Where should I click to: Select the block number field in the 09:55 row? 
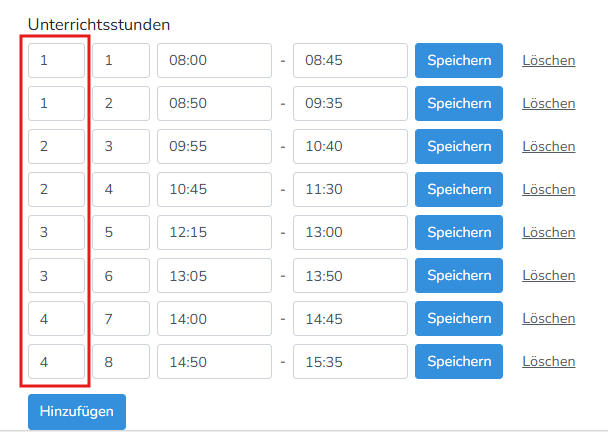tap(56, 146)
